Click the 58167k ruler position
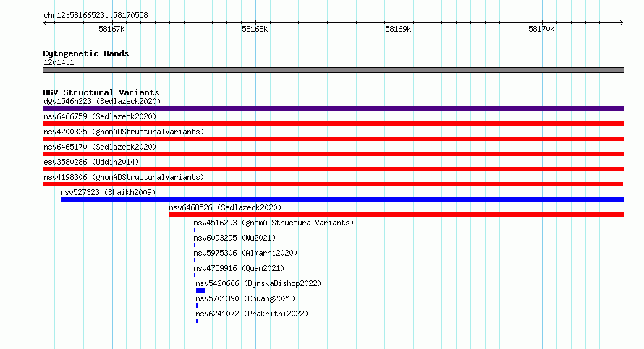Image resolution: width=644 pixels, height=349 pixels. (x=111, y=29)
